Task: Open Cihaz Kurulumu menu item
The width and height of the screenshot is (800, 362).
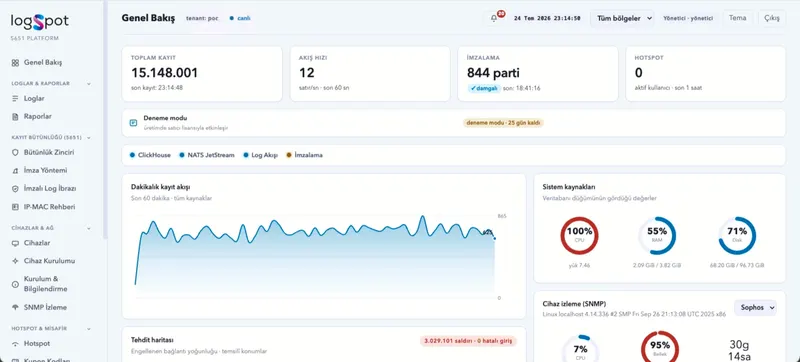Action: click(x=49, y=261)
